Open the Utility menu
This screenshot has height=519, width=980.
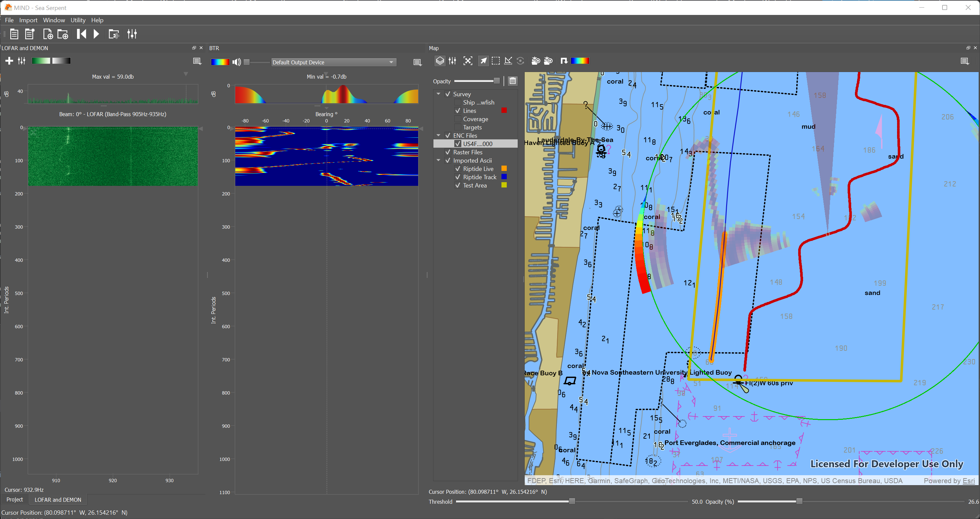pos(78,20)
